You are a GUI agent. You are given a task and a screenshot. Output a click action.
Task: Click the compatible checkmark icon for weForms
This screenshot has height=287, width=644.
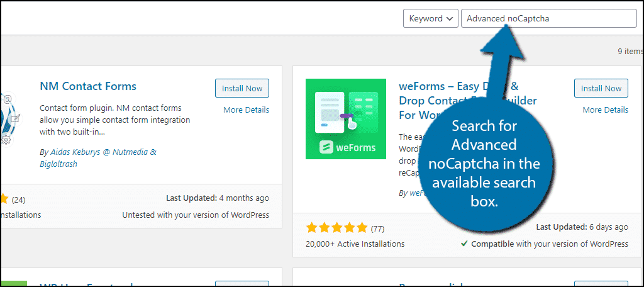click(x=464, y=244)
